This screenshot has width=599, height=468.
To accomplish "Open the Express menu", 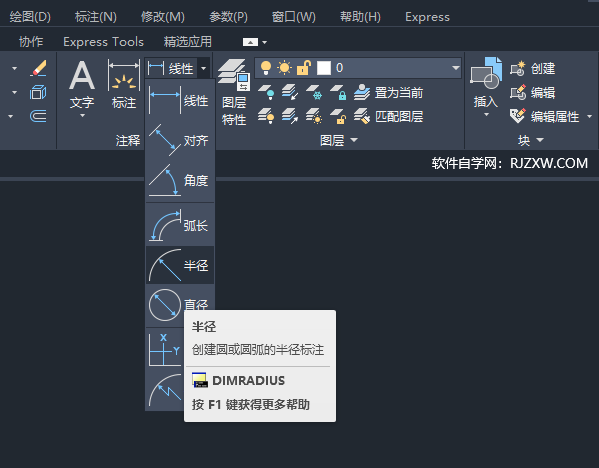I will pyautogui.click(x=427, y=17).
